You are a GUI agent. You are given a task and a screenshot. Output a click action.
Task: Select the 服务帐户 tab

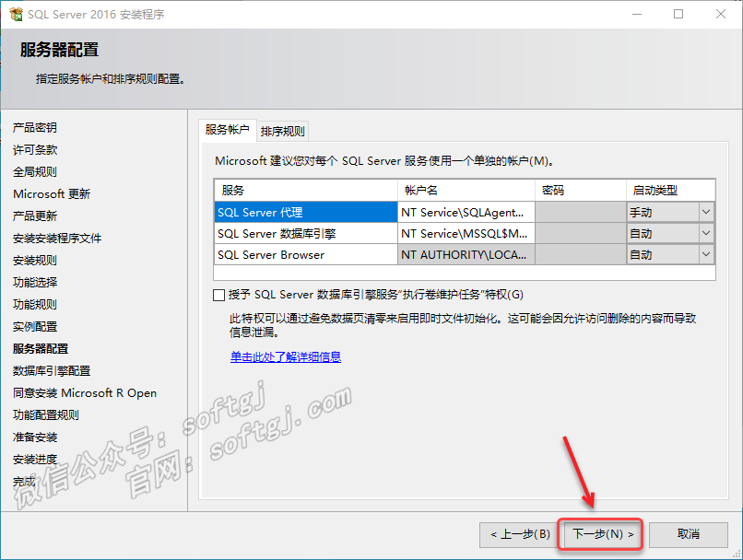[x=228, y=130]
